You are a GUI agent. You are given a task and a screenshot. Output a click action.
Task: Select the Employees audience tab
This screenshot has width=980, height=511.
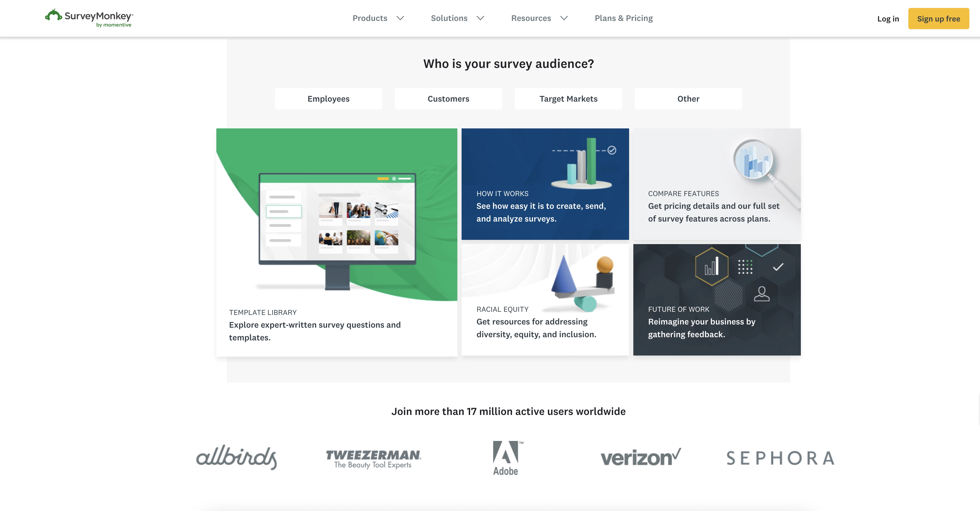coord(328,98)
